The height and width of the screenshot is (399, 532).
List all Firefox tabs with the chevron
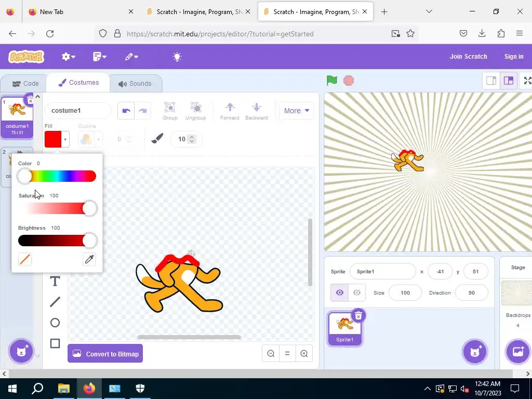(x=429, y=11)
